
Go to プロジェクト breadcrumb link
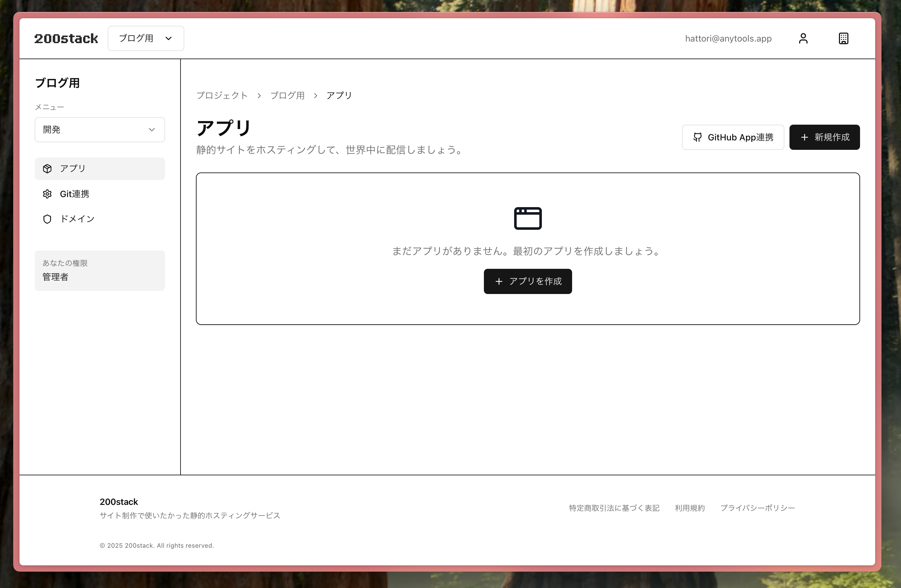click(x=222, y=95)
